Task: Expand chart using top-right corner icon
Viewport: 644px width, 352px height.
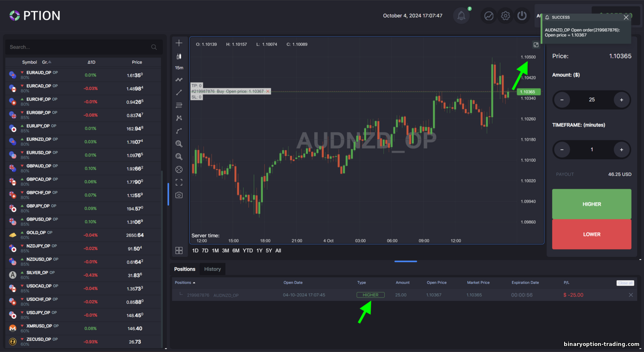Action: [536, 45]
